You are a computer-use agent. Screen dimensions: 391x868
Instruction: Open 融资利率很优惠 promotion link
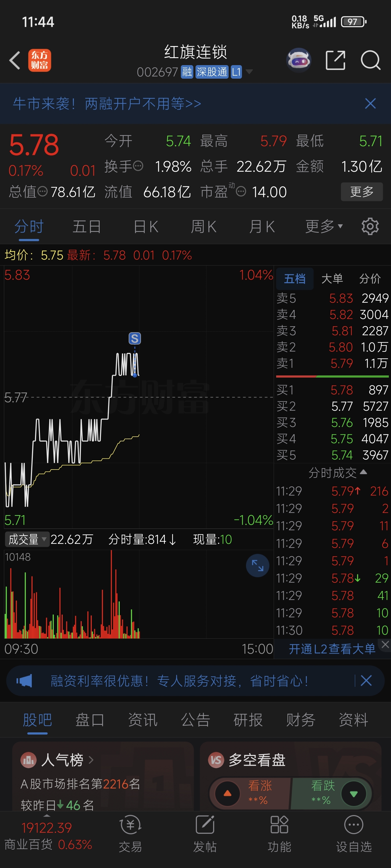pyautogui.click(x=179, y=681)
